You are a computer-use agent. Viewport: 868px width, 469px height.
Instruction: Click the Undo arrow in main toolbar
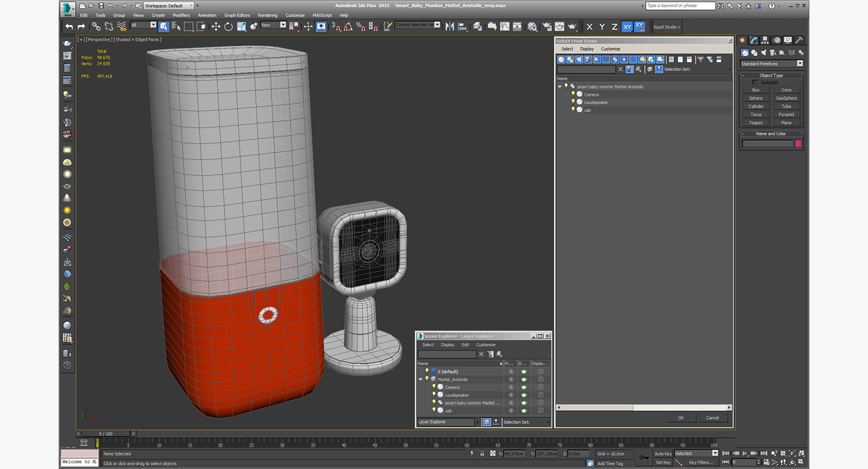69,26
